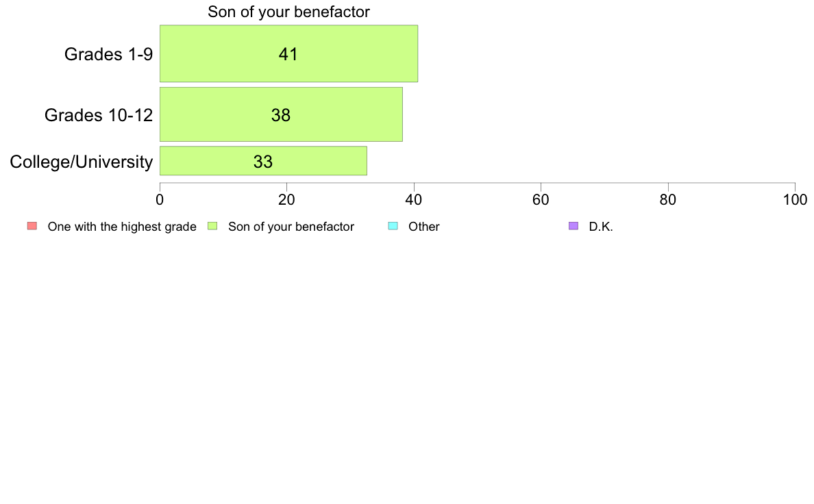Click the 'College/University' axis label
The height and width of the screenshot is (504, 814).
point(82,162)
